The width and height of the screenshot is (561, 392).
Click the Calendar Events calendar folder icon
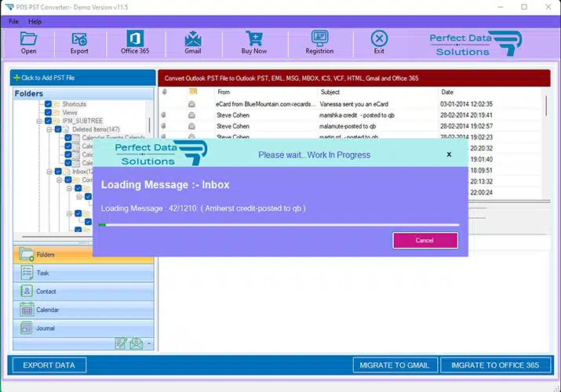(x=76, y=138)
